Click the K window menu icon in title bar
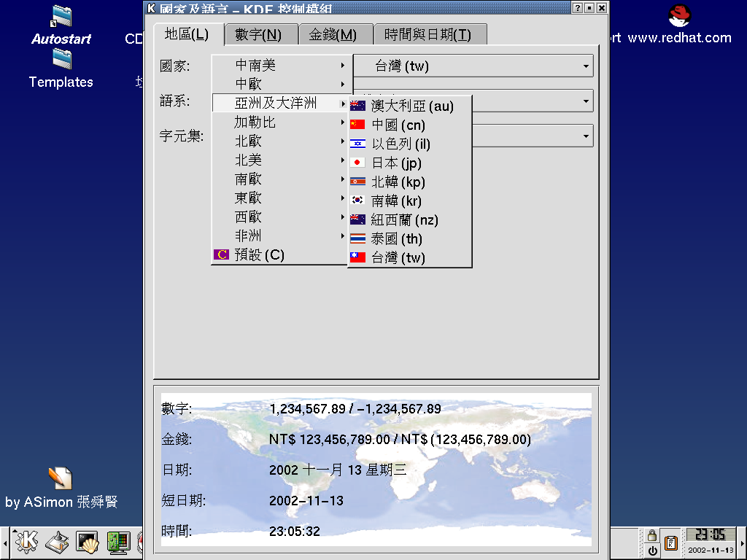747x560 pixels. [151, 7]
